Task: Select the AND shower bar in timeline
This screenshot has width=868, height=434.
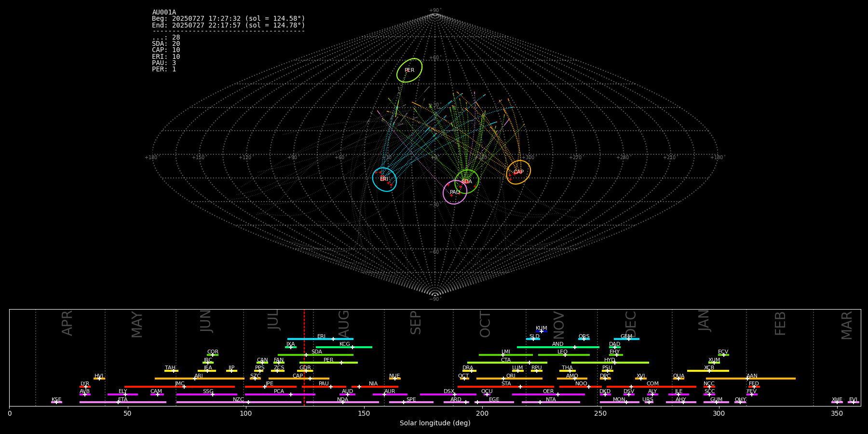Action: (x=558, y=347)
